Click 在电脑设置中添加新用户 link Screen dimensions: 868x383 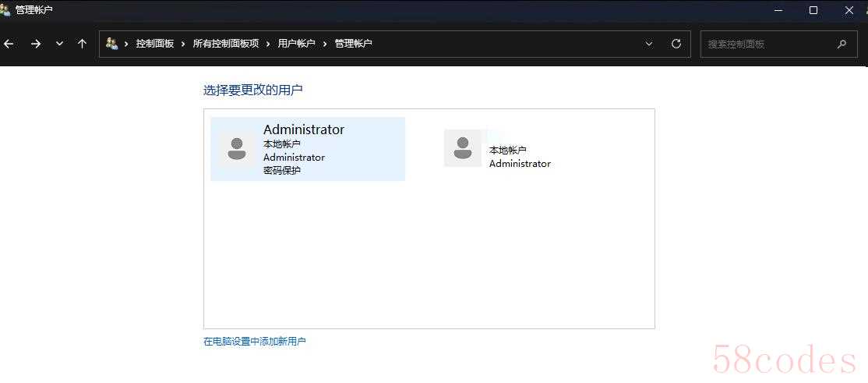tap(255, 342)
